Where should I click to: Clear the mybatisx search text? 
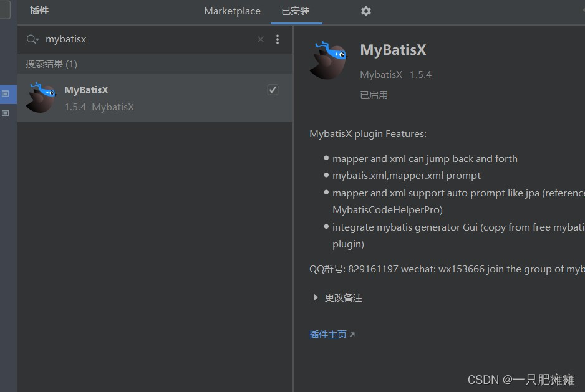pos(261,39)
